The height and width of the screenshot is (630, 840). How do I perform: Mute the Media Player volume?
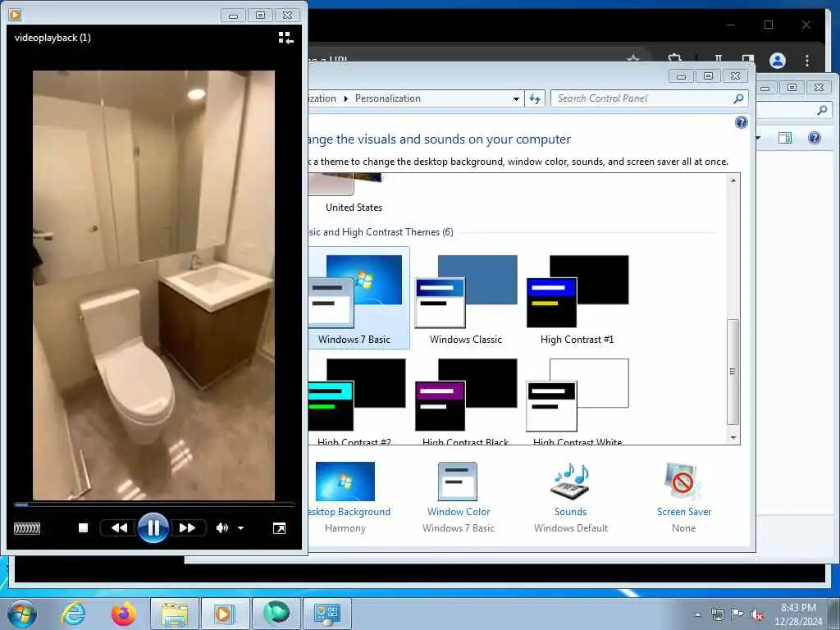[x=221, y=527]
